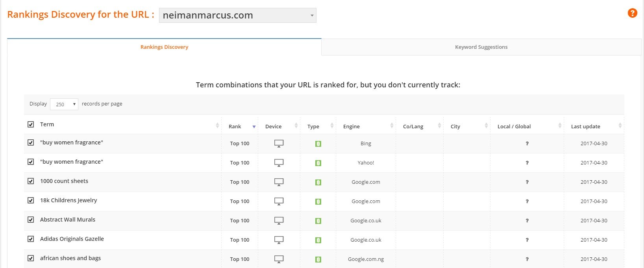The height and width of the screenshot is (268, 644).
Task: Click green type icon for african shoes and bags
Action: [318, 259]
